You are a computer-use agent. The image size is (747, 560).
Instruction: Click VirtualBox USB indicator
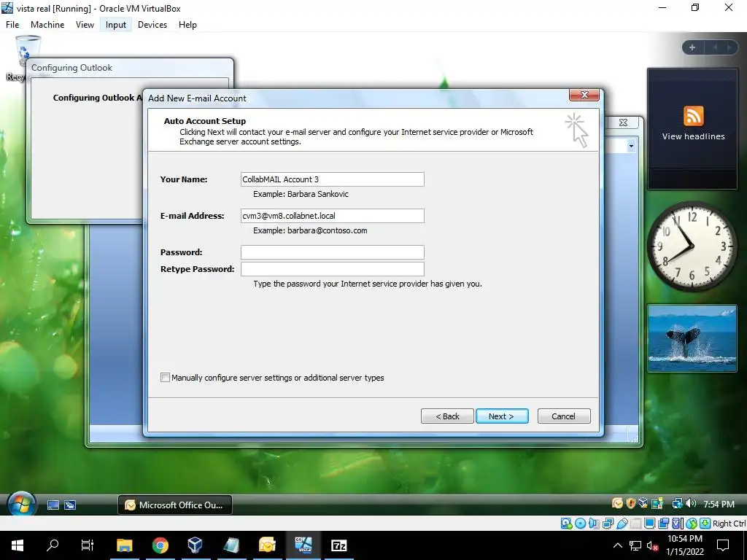click(x=622, y=524)
